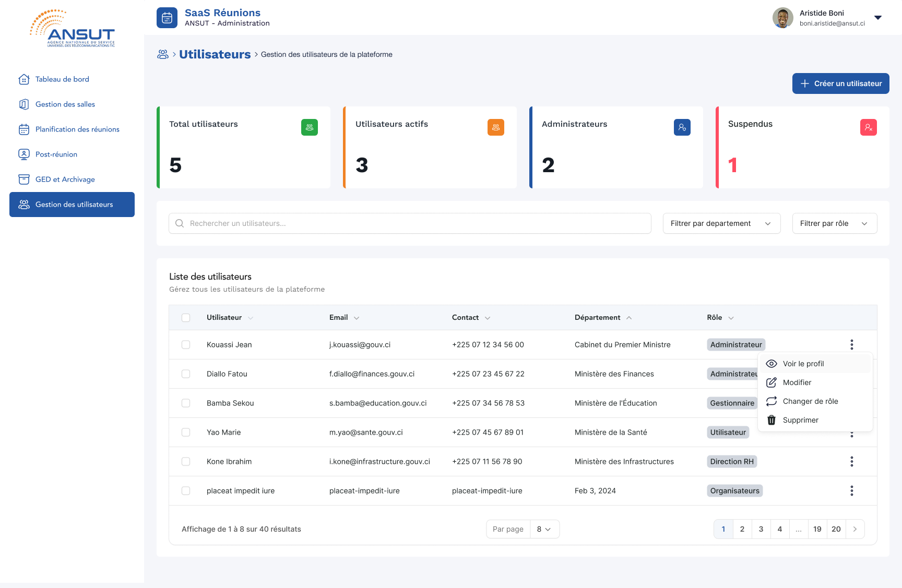The image size is (902, 588).
Task: Click the Utilisateurs breadcrumb link
Action: pos(215,54)
